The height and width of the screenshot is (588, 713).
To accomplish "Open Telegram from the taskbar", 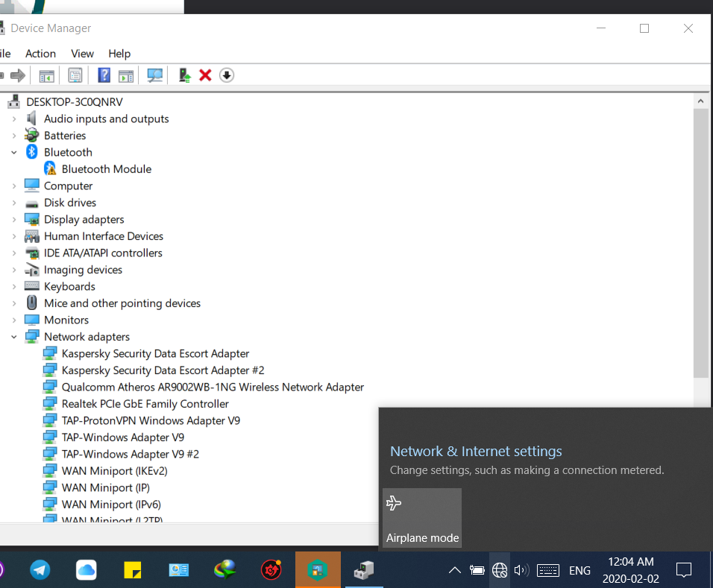I will click(x=40, y=570).
